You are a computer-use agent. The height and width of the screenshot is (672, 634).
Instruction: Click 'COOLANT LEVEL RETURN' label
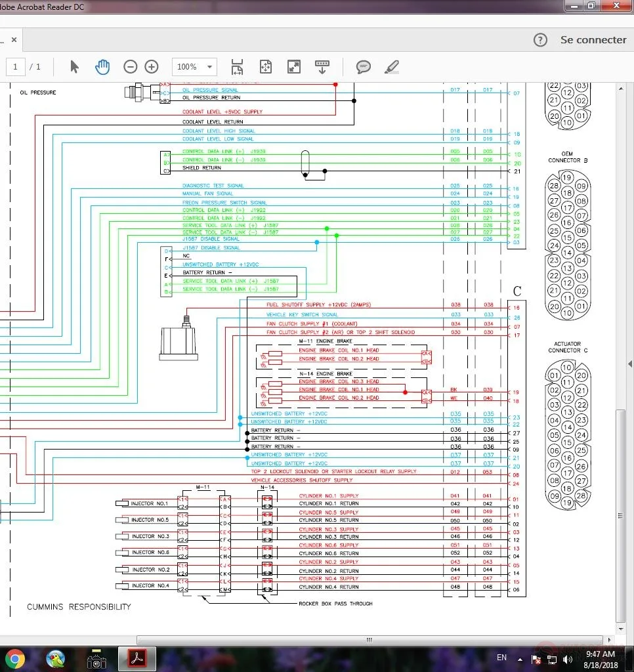[x=213, y=122]
